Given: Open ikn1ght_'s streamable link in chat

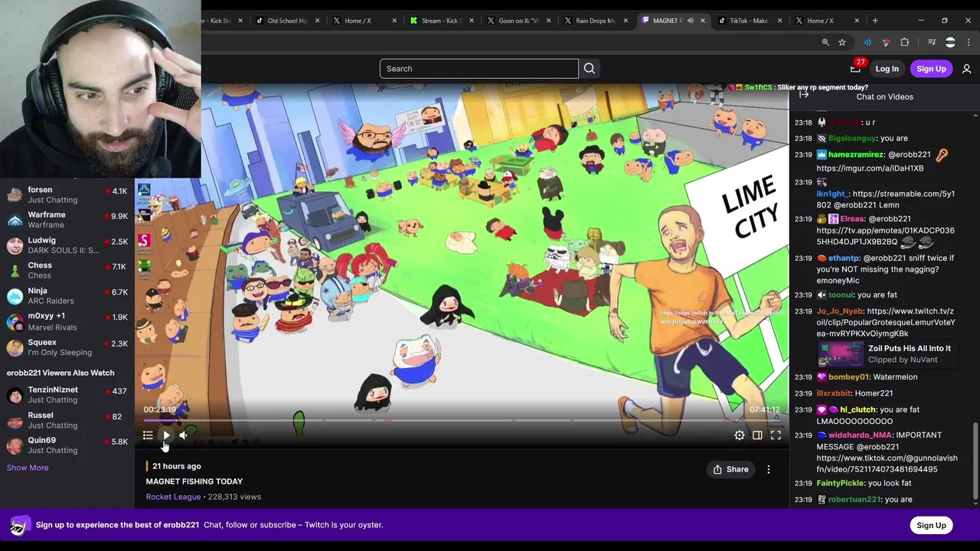Looking at the screenshot, I should click(885, 199).
